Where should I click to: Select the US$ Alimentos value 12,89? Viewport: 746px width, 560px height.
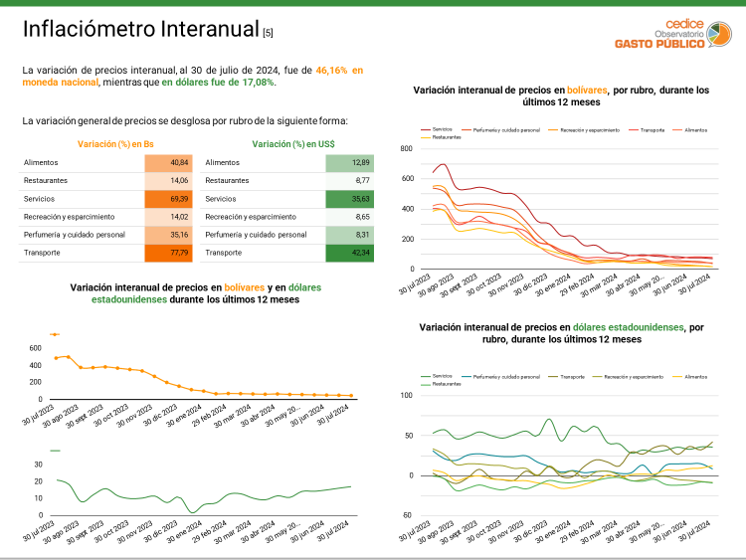click(x=350, y=163)
